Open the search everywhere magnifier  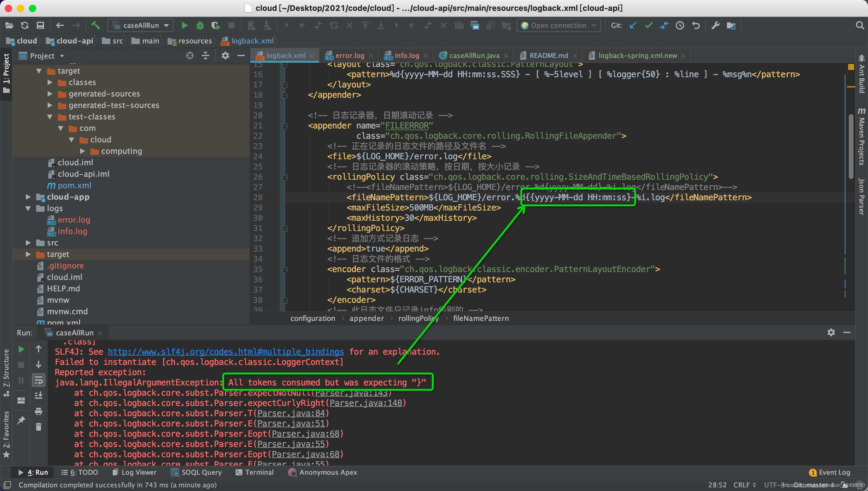click(x=860, y=25)
